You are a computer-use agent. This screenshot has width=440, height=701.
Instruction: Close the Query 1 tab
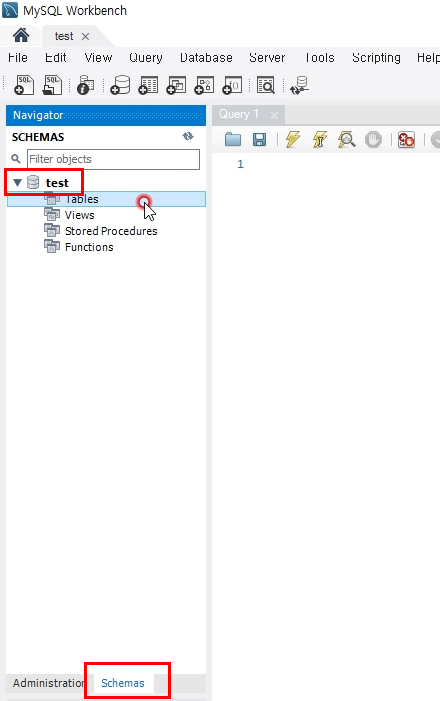point(274,115)
